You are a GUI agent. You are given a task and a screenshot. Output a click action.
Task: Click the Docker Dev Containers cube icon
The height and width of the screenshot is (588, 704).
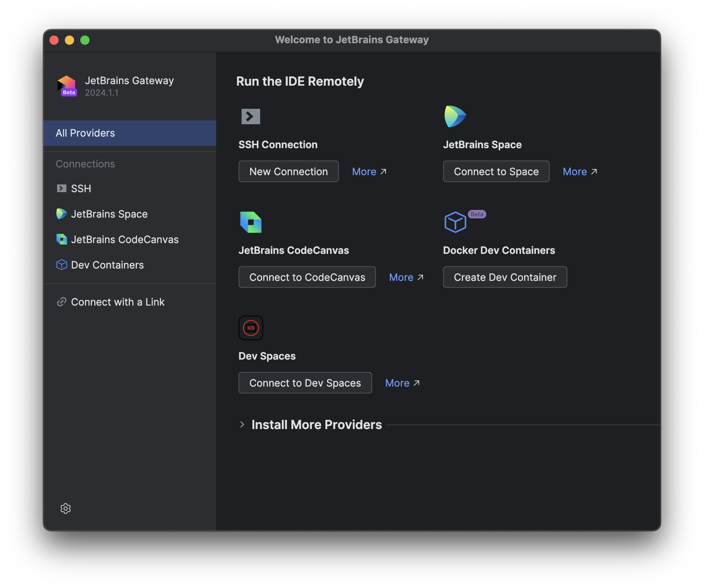[x=455, y=221]
